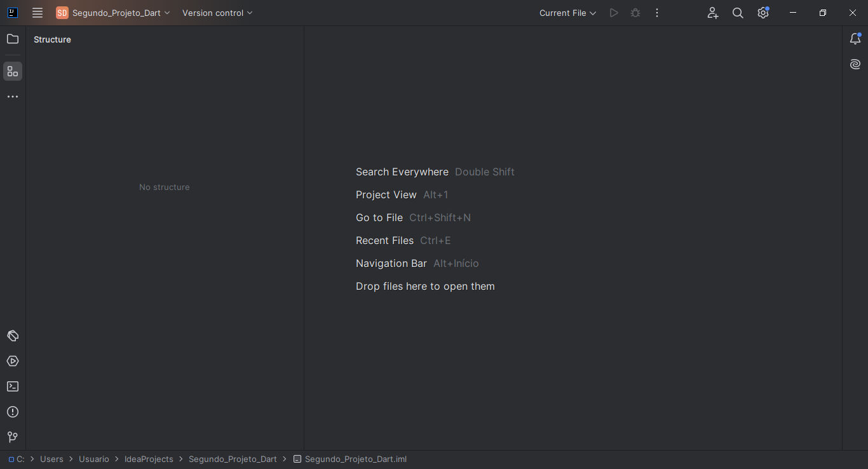868x469 pixels.
Task: Click the IntelliJ IDEA logo icon
Action: (12, 13)
